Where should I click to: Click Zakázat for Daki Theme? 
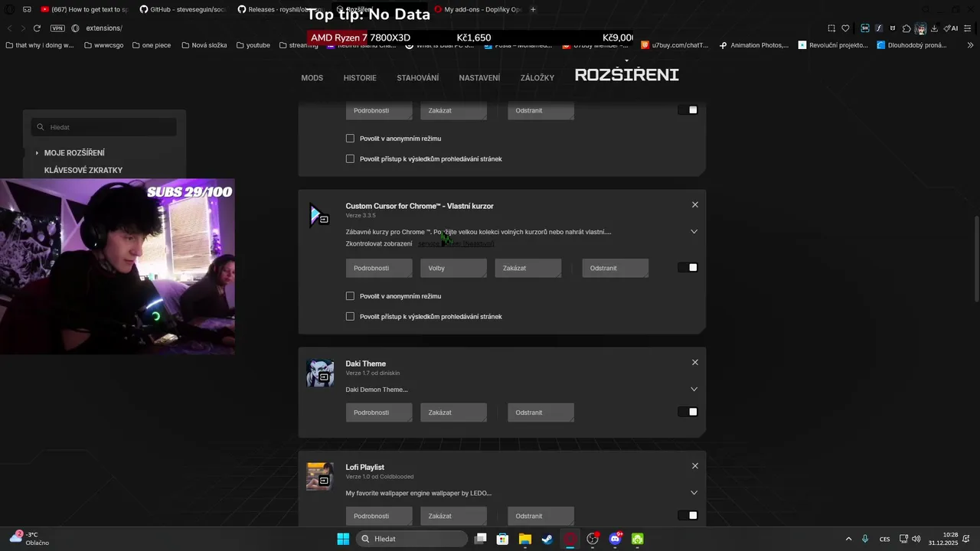point(453,412)
